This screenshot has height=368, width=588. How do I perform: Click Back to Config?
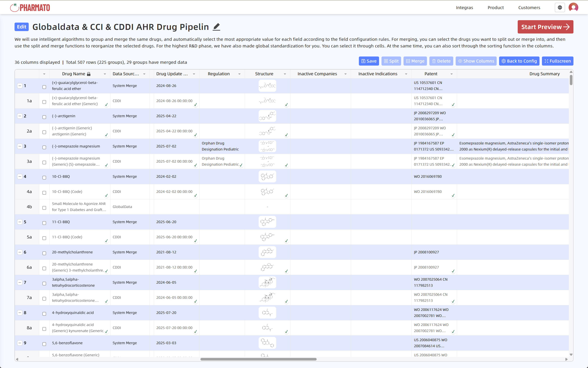pos(519,61)
